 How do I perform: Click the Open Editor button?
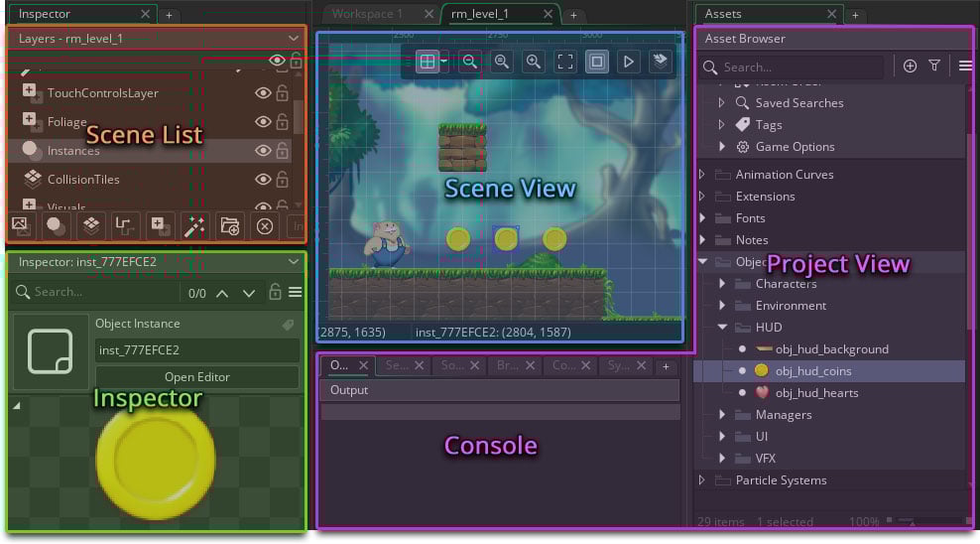[x=196, y=377]
